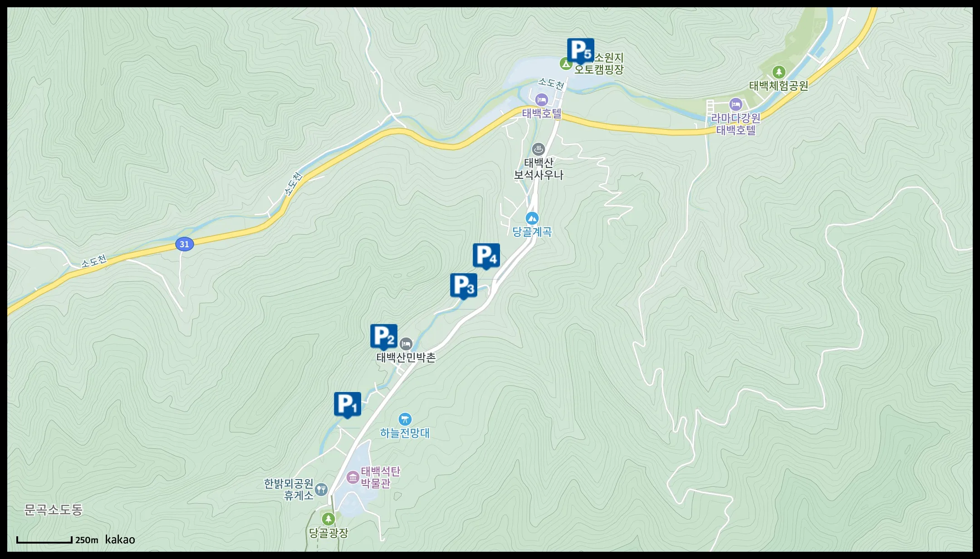
Task: Click the 태백호텔 lodging icon
Action: point(541,100)
